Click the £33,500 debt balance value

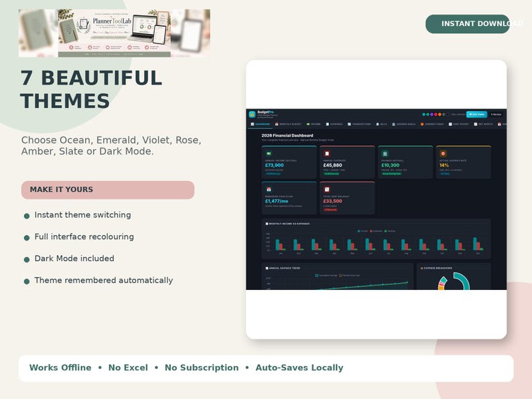(332, 201)
